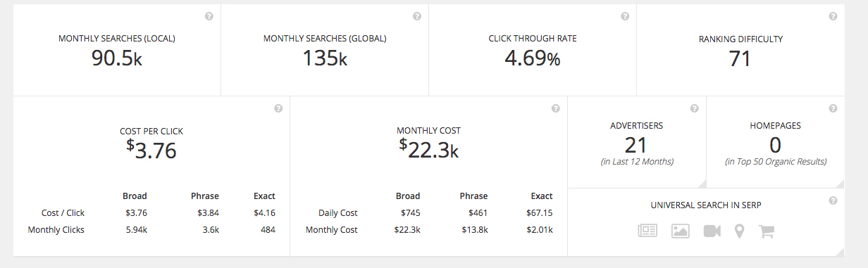
Task: Open help icon for Monthly Searches (Global)
Action: click(x=417, y=16)
